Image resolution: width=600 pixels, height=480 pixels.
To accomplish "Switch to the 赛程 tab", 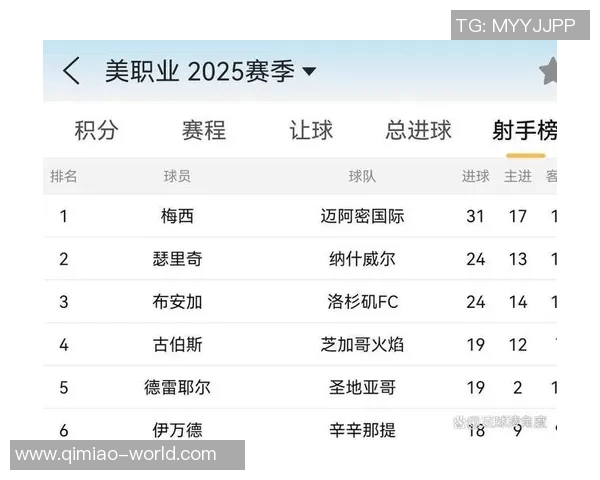I will click(204, 130).
